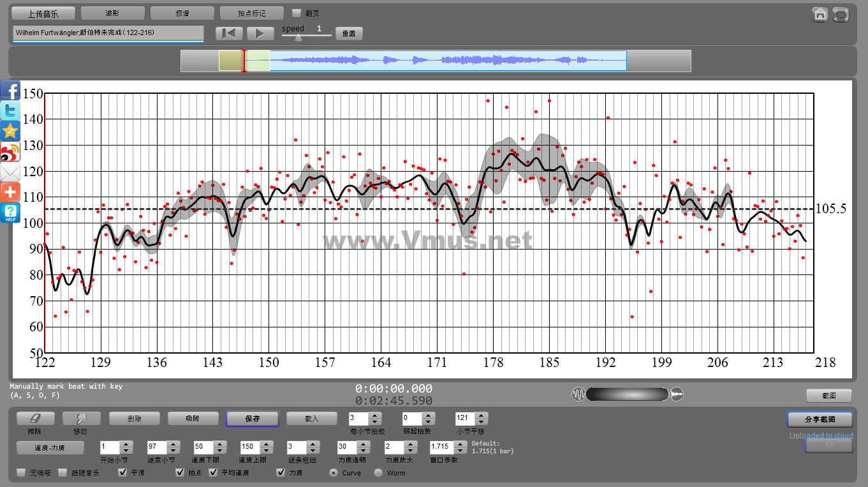Click the email envelope share icon
This screenshot has width=868, height=487.
(x=10, y=172)
